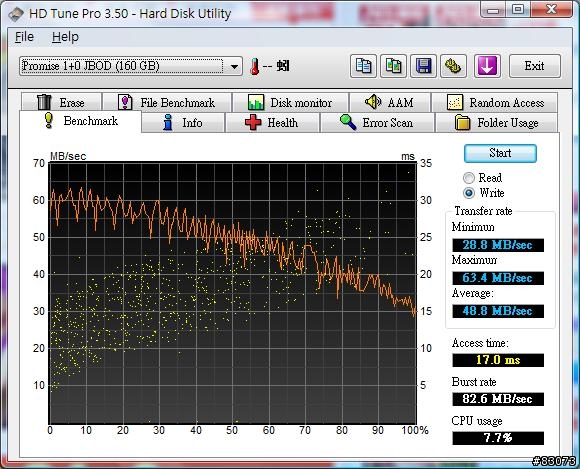Click the copy text to clipboard icon

pos(363,66)
